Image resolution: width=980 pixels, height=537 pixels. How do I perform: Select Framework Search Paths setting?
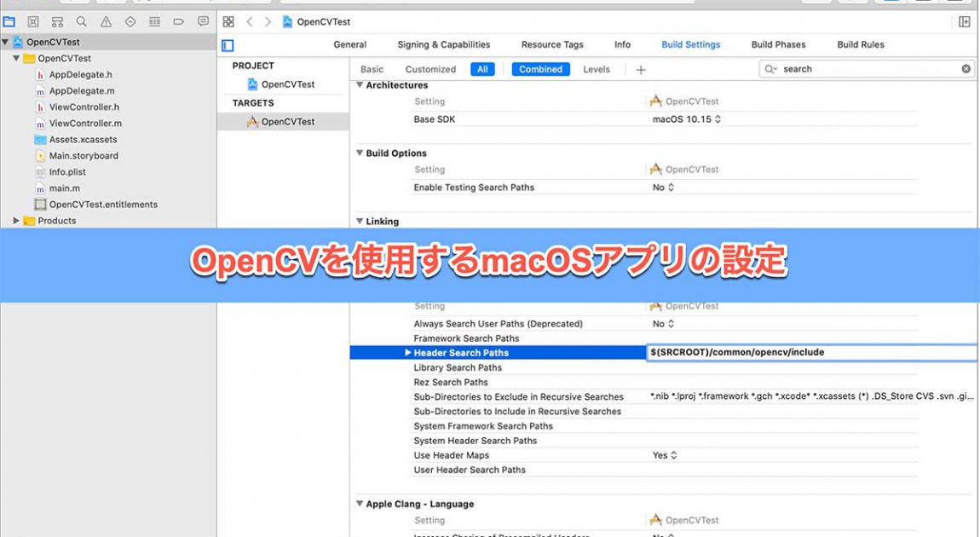(x=466, y=338)
